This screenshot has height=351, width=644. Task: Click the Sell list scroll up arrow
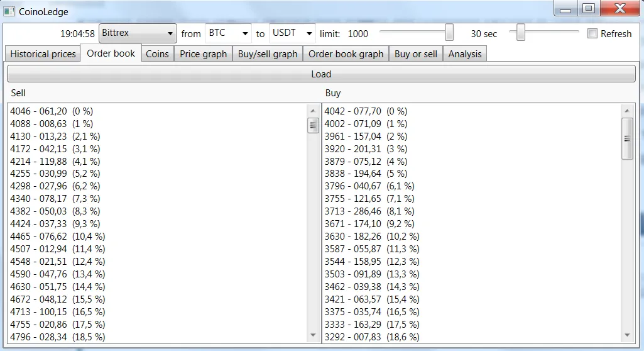(x=313, y=111)
